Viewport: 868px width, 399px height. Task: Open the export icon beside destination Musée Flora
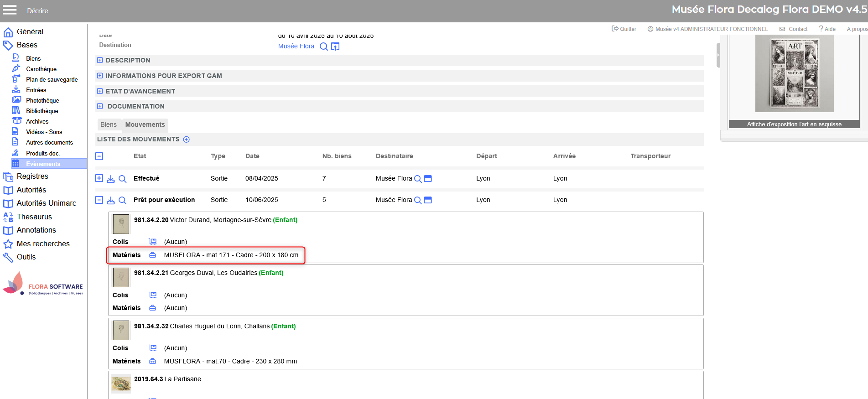[335, 47]
